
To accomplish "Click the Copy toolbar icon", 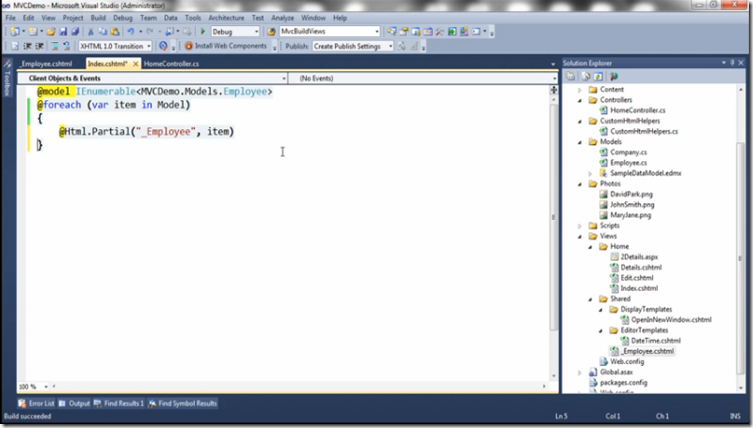I will pyautogui.click(x=103, y=32).
